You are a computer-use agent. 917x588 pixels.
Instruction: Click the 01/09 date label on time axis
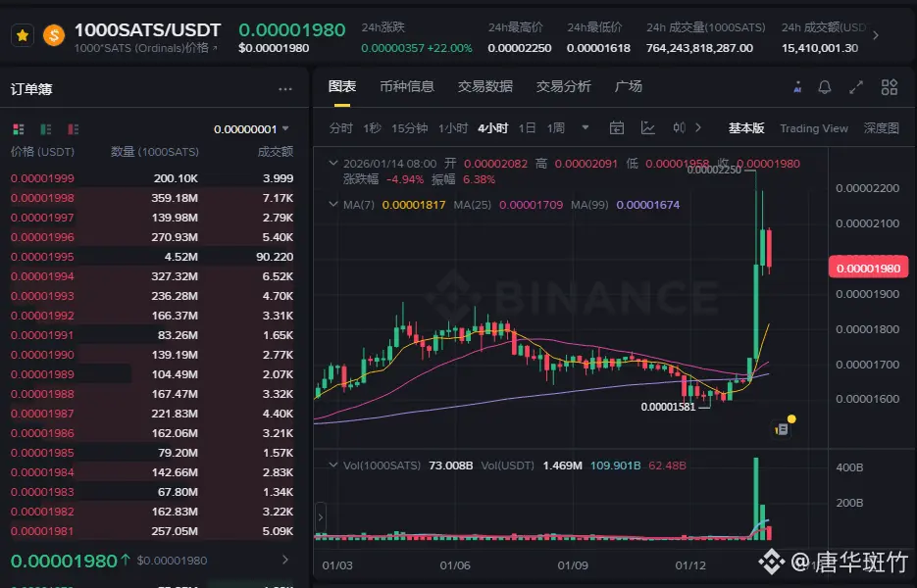[x=573, y=565]
